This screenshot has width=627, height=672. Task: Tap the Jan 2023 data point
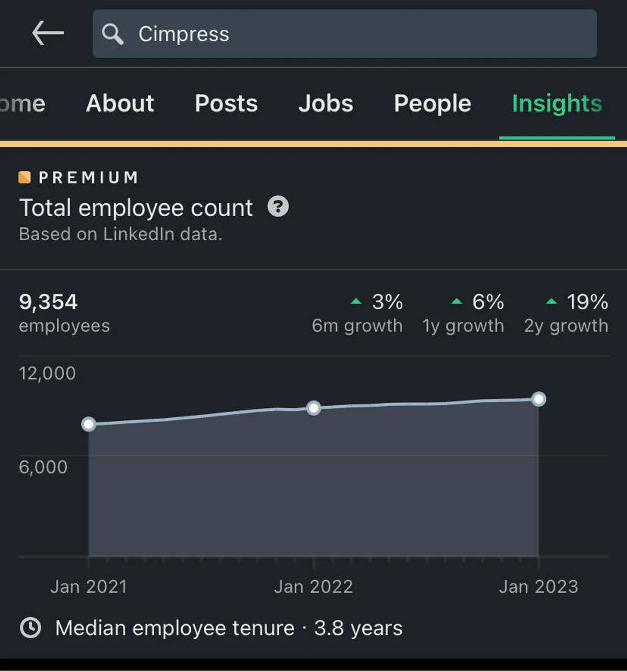(x=539, y=399)
